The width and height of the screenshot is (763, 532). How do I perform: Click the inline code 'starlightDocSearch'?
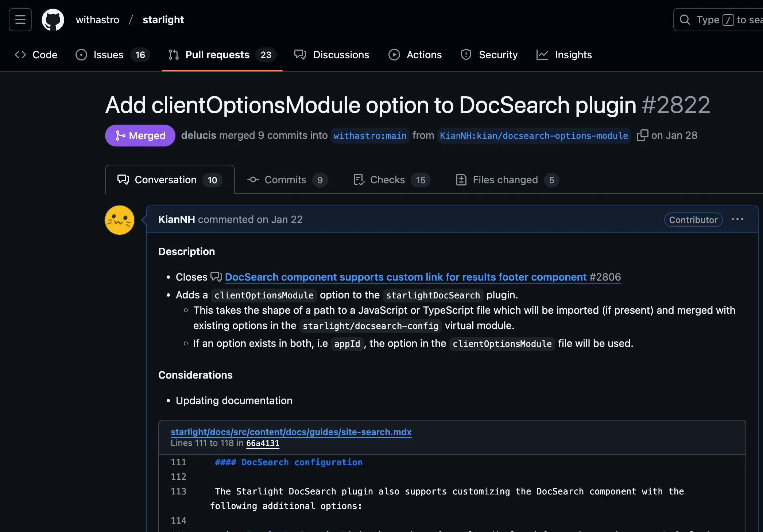pos(433,295)
